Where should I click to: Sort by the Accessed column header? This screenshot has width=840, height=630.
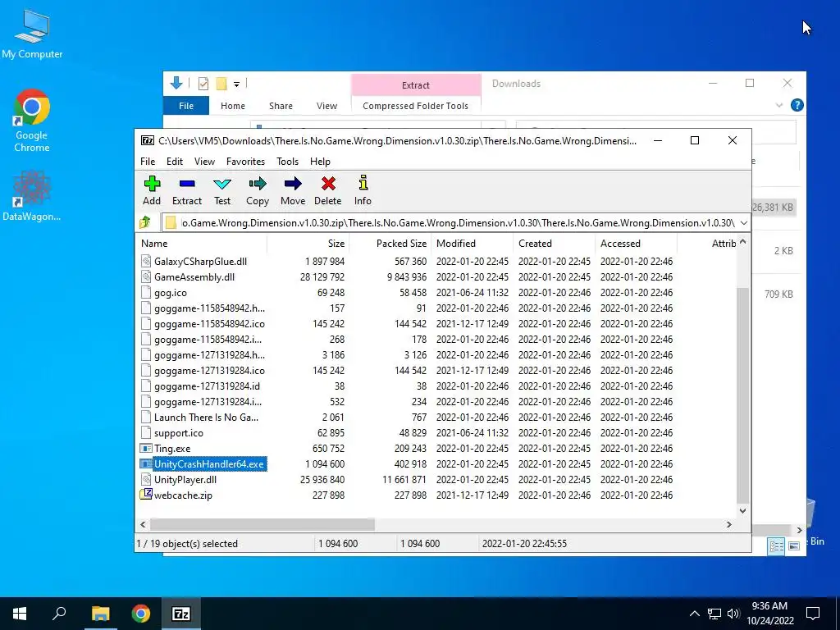point(636,243)
